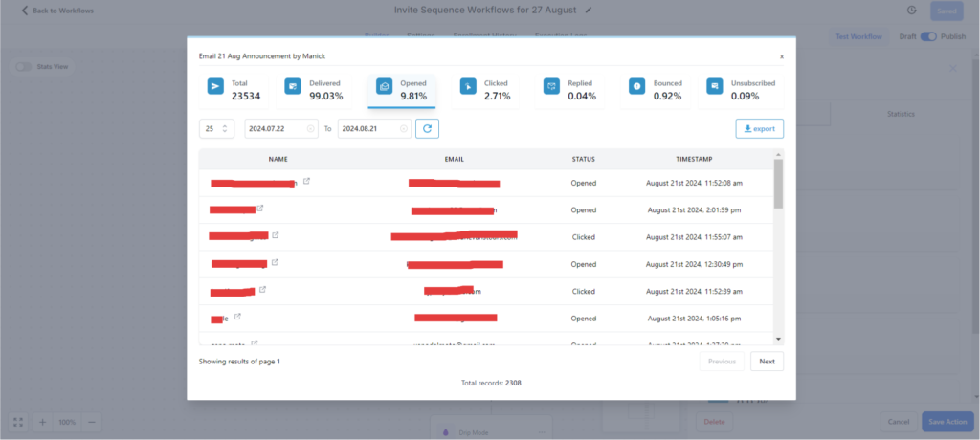Image resolution: width=980 pixels, height=440 pixels.
Task: Open contact link in 11:52:08 am row
Action: 306,181
